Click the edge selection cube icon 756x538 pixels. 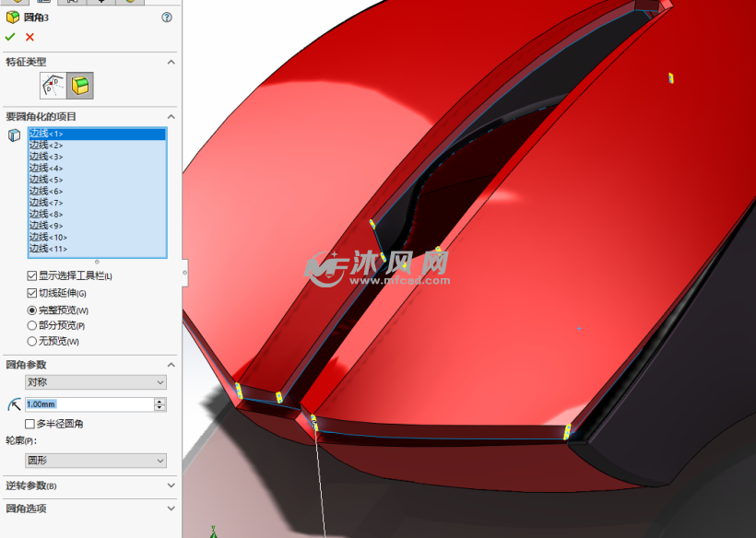coord(14,135)
